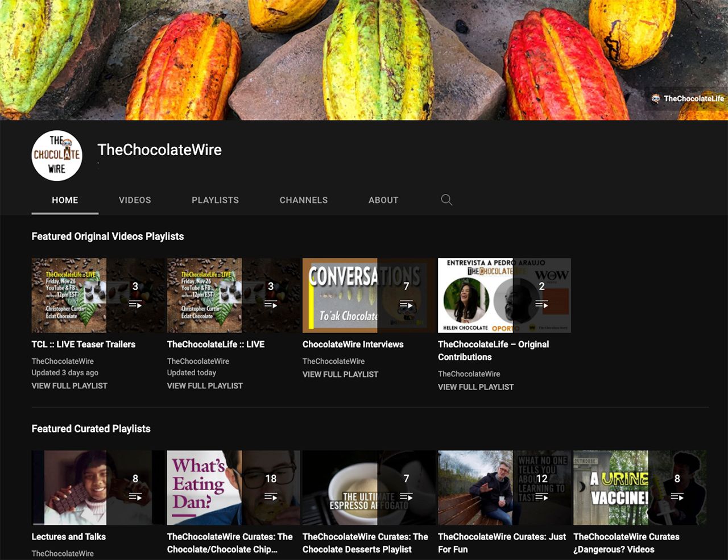This screenshot has width=728, height=560.
Task: Open Lectures and Talks playlist title
Action: (x=69, y=536)
